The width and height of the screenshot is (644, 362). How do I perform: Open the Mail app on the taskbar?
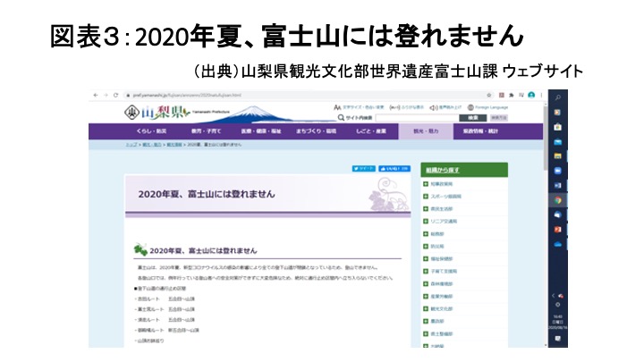click(558, 142)
